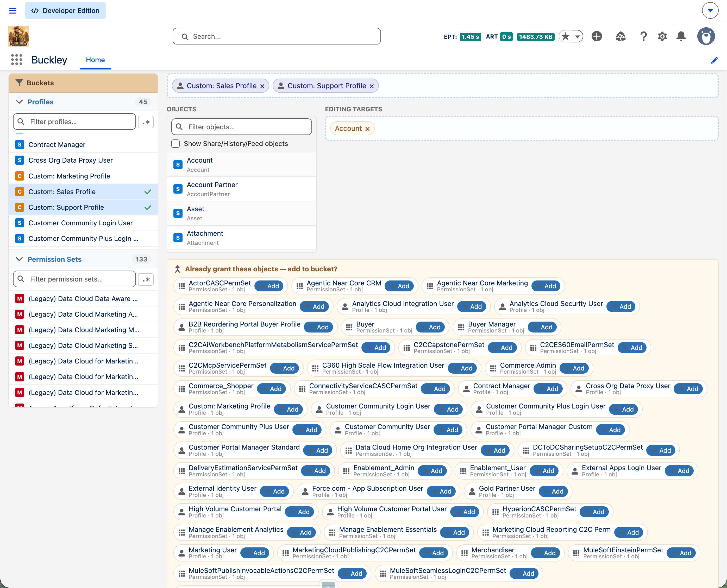The height and width of the screenshot is (588, 727).
Task: Remove the Custom: Support Profile chip
Action: [x=372, y=86]
